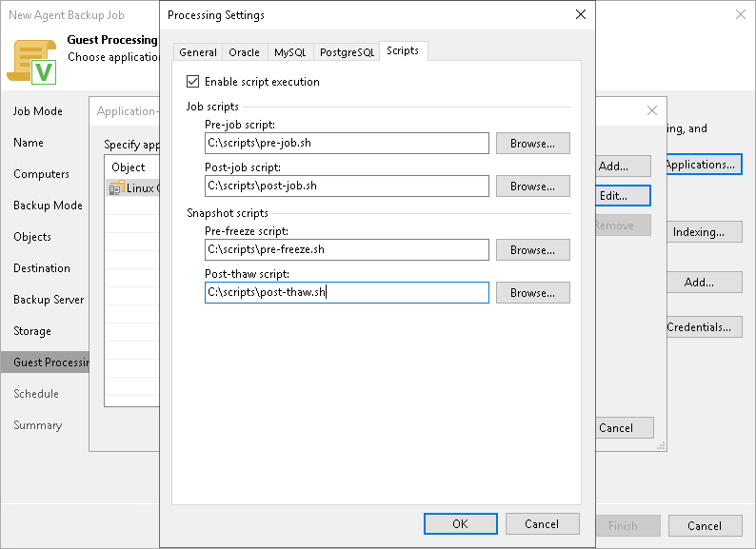The width and height of the screenshot is (756, 549).
Task: Click Add credentials button below Indexing in wizard
Action: point(705,282)
